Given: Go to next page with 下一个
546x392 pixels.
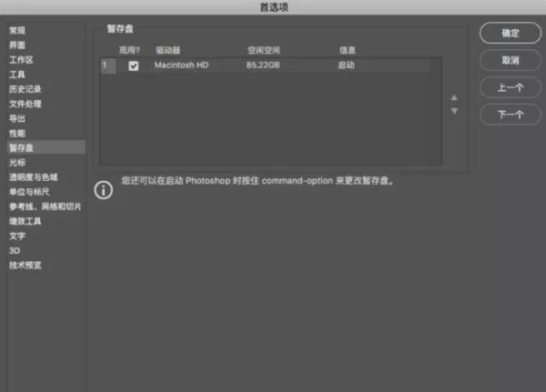Looking at the screenshot, I should (x=511, y=115).
